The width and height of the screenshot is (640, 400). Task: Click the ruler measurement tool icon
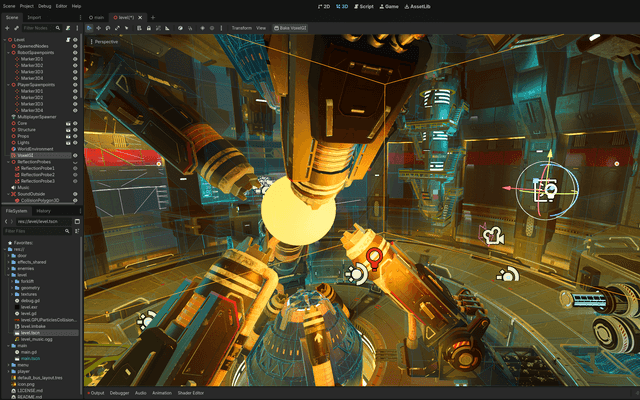tap(167, 28)
